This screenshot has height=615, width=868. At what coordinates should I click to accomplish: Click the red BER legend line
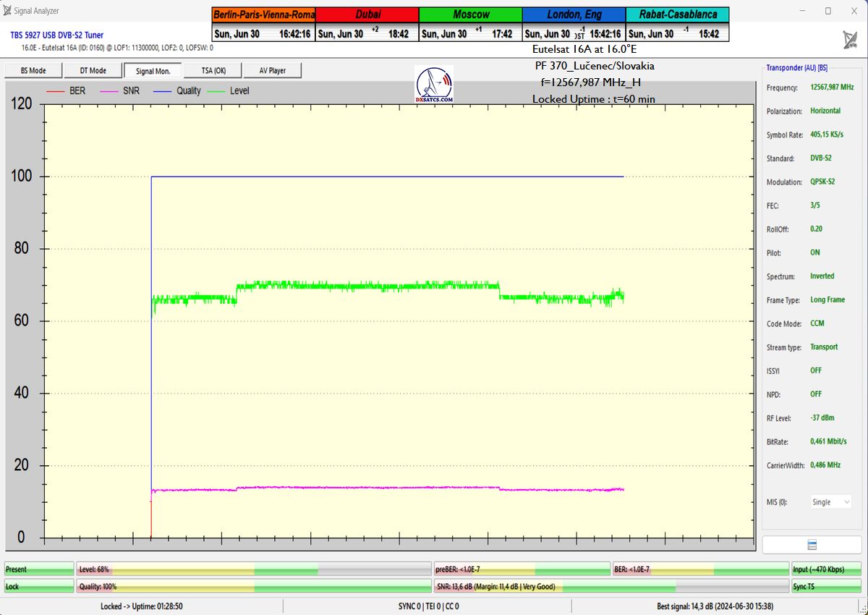pyautogui.click(x=56, y=91)
